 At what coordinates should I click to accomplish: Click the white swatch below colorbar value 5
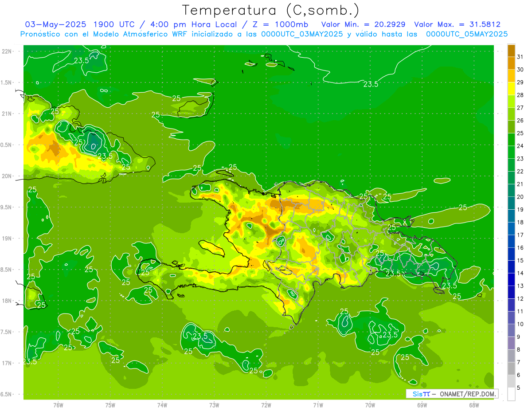[x=511, y=394]
